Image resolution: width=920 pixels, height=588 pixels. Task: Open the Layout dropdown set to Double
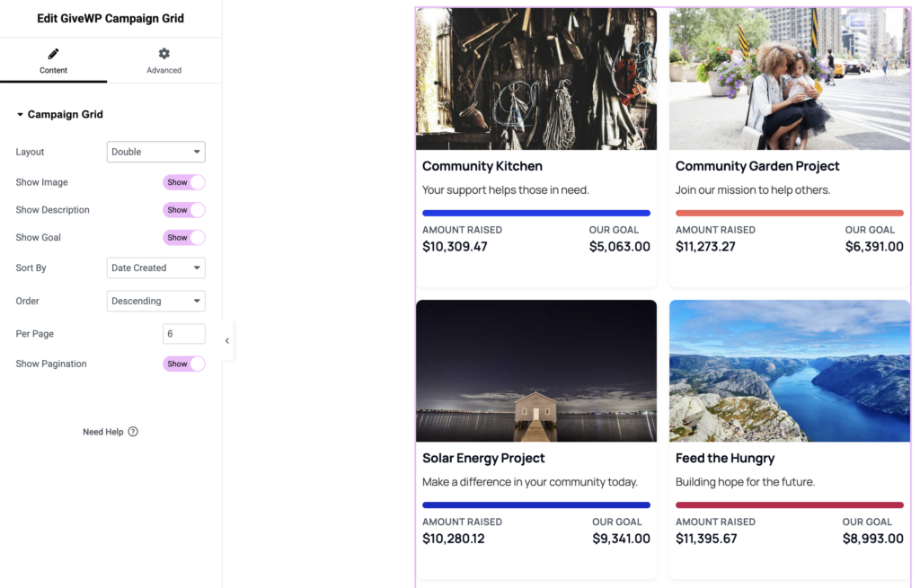click(x=155, y=152)
